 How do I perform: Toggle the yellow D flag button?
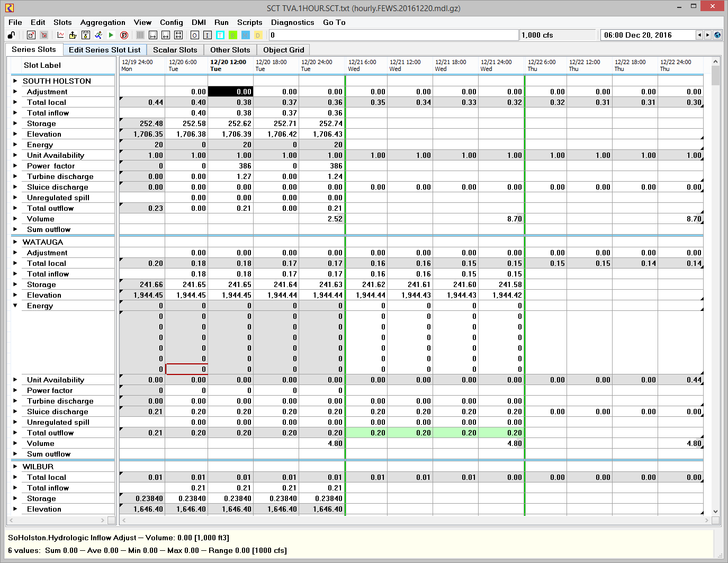[x=258, y=35]
